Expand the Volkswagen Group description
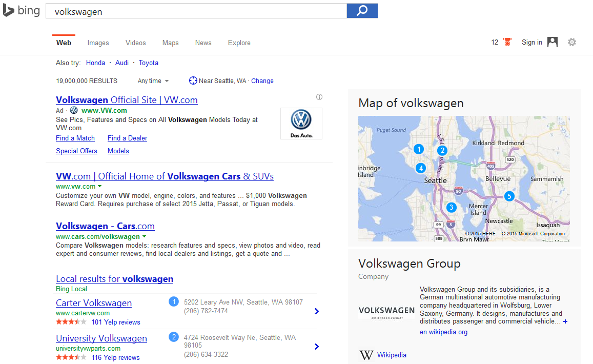The width and height of the screenshot is (593, 364). pos(565,321)
